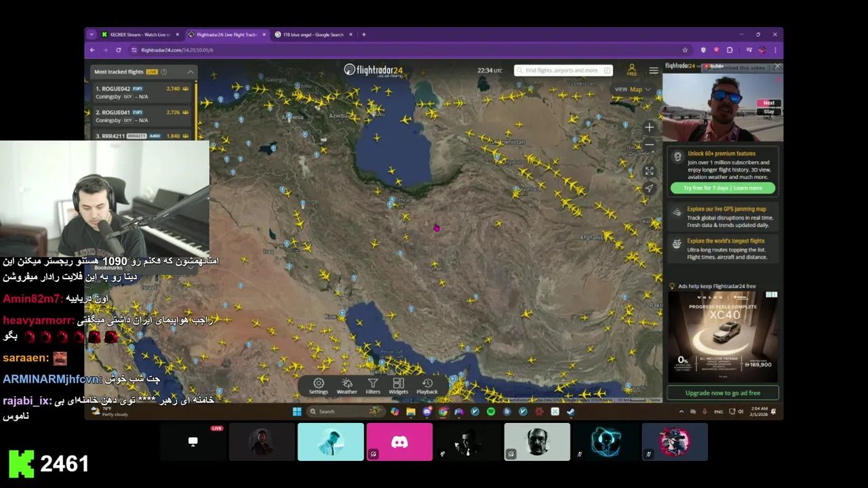Bookmark this page with the star icon
Image resolution: width=868 pixels, height=488 pixels.
(x=685, y=50)
